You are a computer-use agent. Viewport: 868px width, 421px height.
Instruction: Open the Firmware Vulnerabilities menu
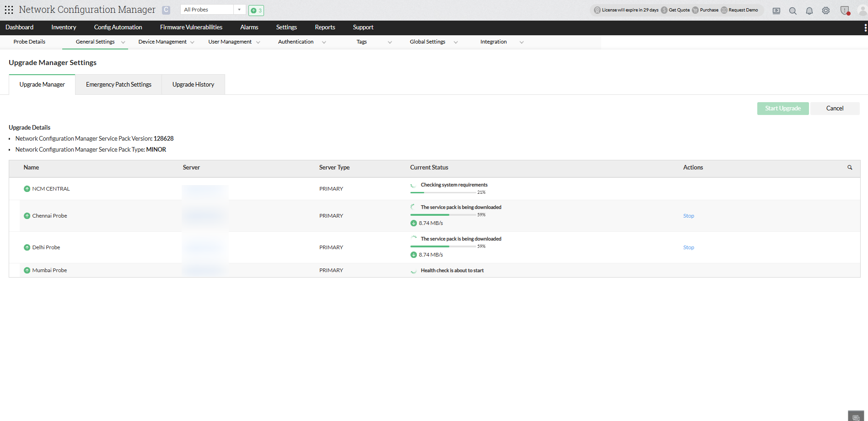click(x=191, y=27)
